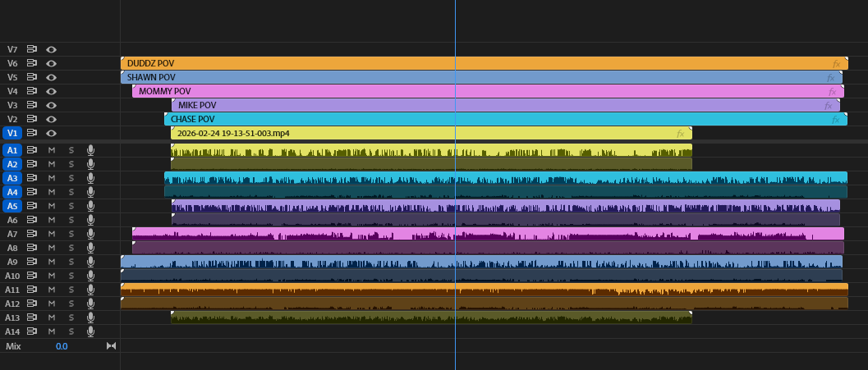Toggle track targeting for A3
This screenshot has width=868, height=370.
[x=12, y=178]
